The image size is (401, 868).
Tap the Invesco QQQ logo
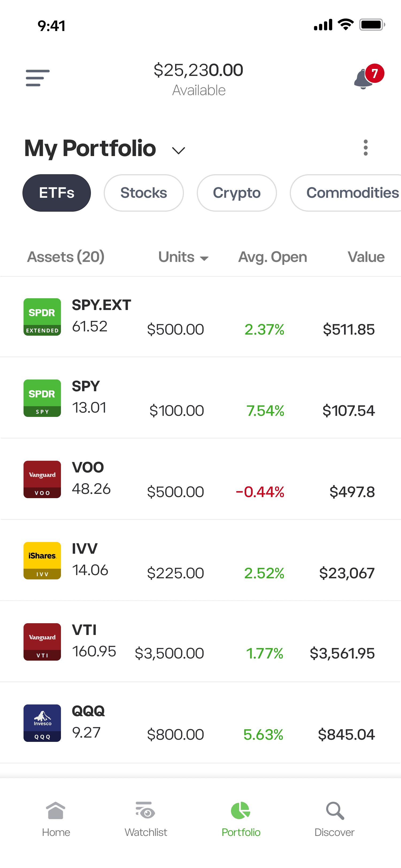pyautogui.click(x=42, y=723)
